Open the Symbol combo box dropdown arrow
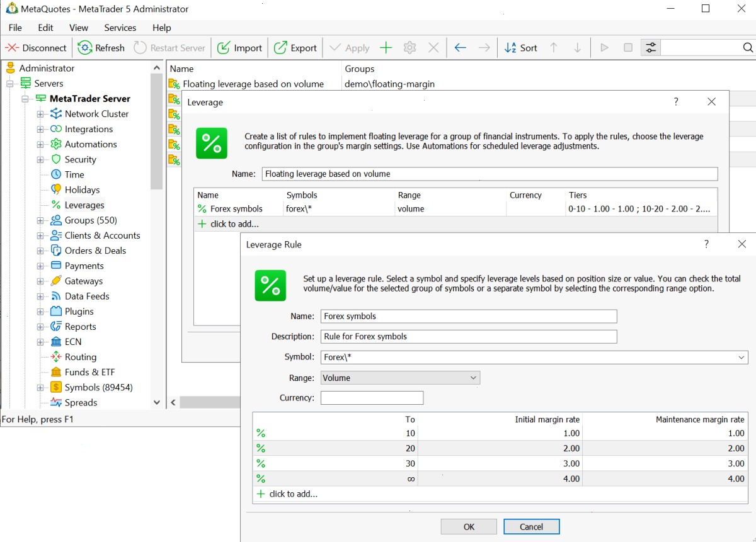The width and height of the screenshot is (756, 542). (x=742, y=357)
